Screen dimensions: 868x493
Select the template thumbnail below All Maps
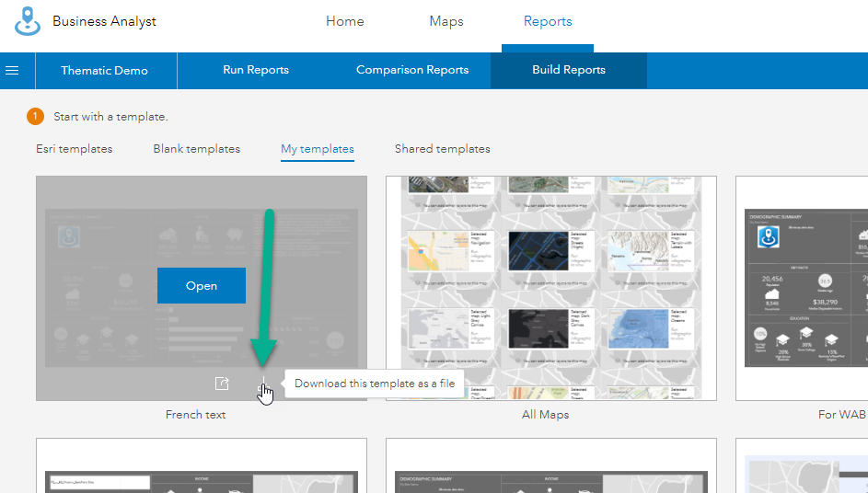(x=550, y=465)
